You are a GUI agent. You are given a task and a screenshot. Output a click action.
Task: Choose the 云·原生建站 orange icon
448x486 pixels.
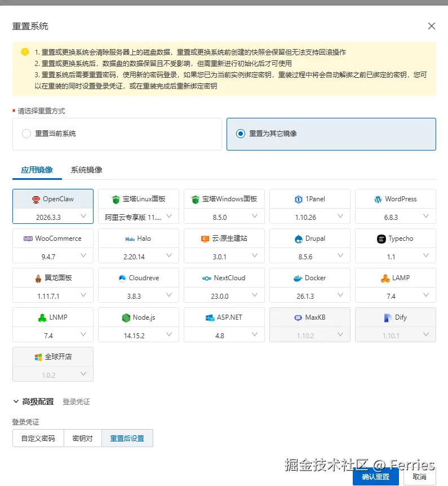pyautogui.click(x=205, y=238)
